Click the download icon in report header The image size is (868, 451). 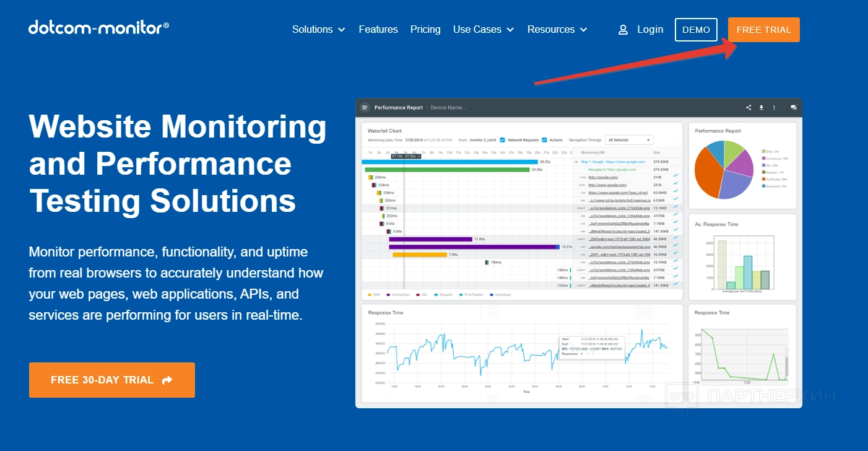point(761,107)
